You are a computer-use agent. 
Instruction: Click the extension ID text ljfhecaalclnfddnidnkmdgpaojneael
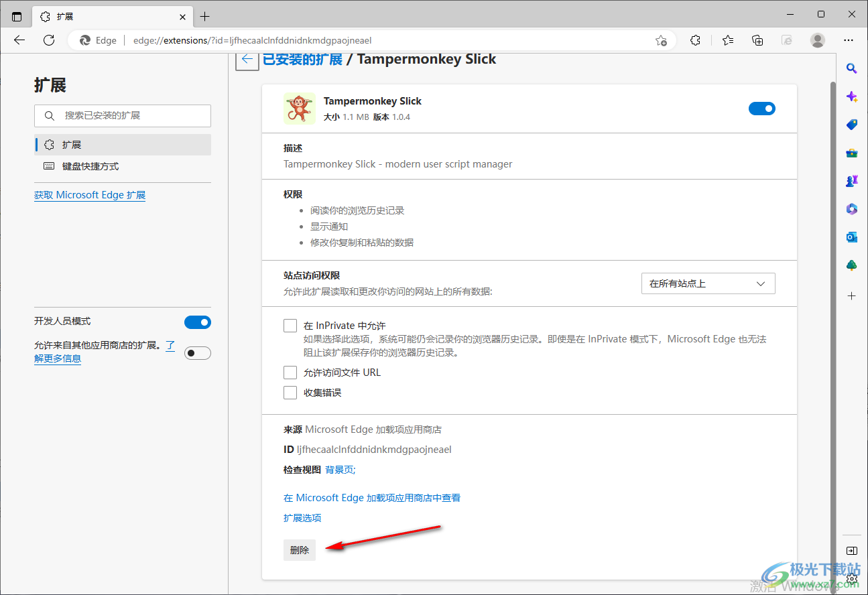pos(374,450)
